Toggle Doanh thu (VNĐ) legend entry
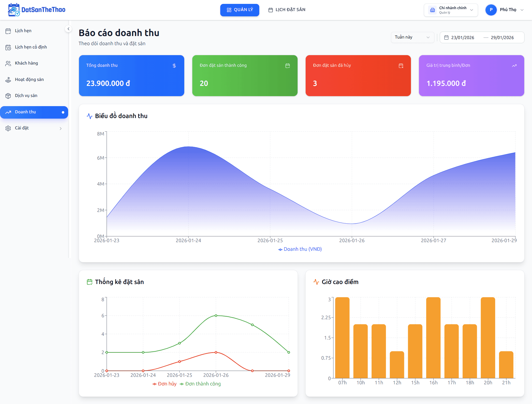 (x=300, y=249)
